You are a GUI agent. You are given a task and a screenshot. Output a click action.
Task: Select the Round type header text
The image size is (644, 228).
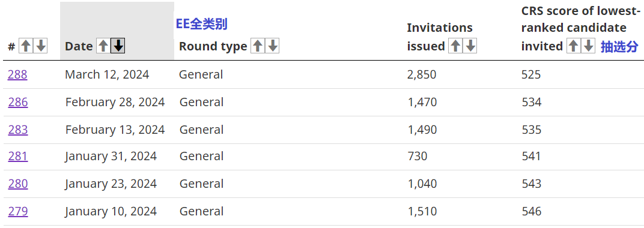point(213,46)
